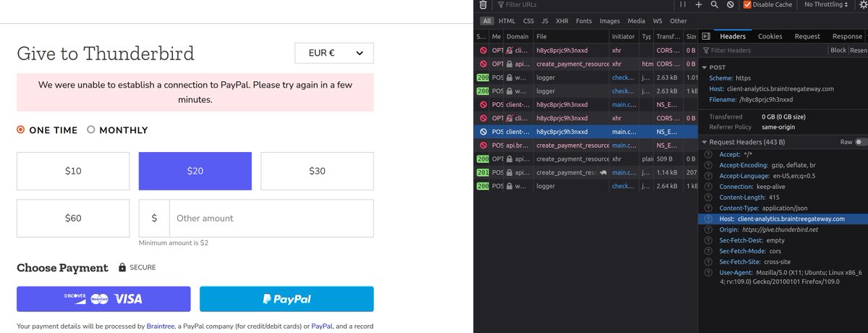The image size is (868, 333).
Task: Filter requests by Images
Action: click(x=610, y=21)
